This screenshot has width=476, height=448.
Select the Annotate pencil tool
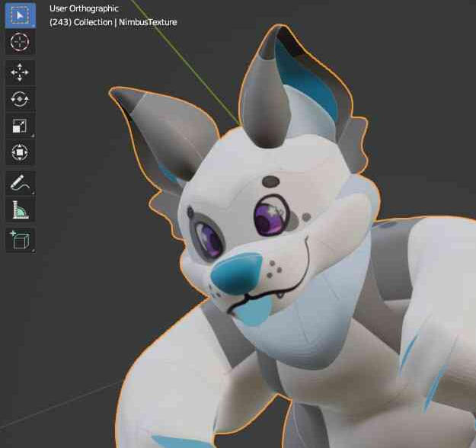20,183
